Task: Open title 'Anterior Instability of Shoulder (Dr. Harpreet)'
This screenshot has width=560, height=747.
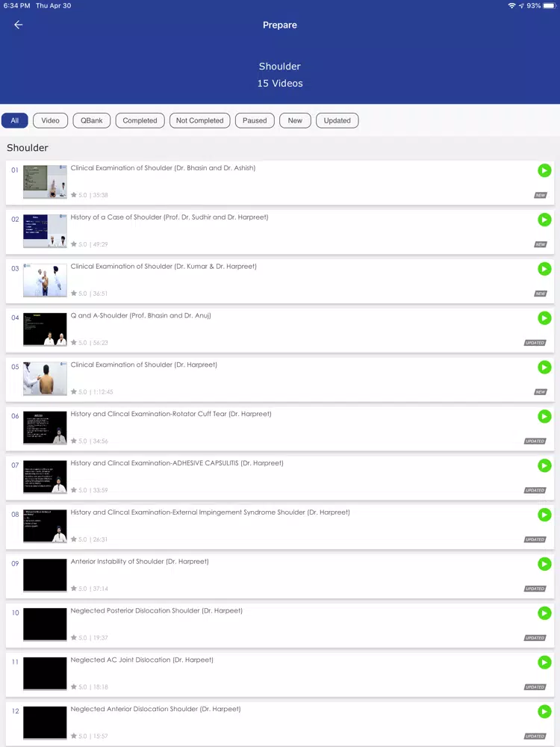Action: pyautogui.click(x=140, y=561)
